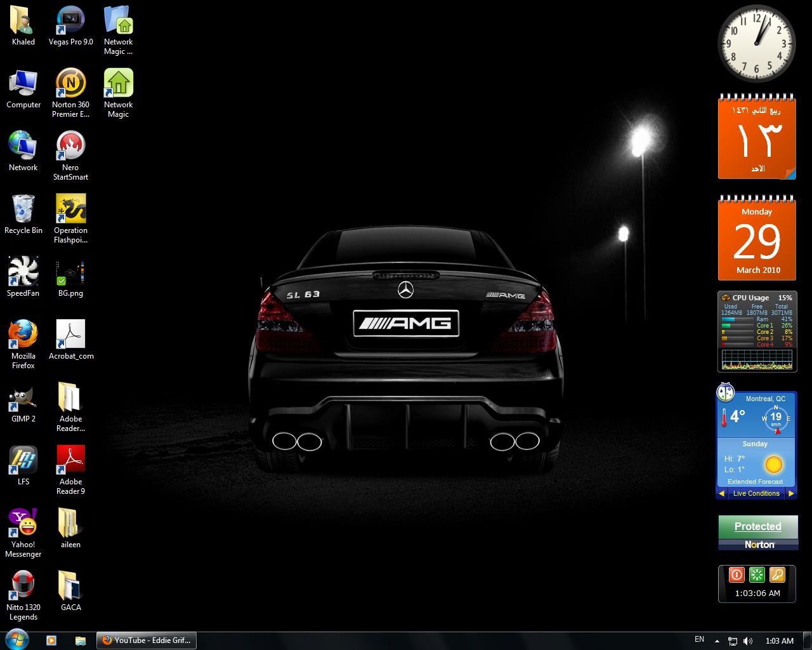Open the Adobe Reader 9 shortcut

click(x=71, y=470)
